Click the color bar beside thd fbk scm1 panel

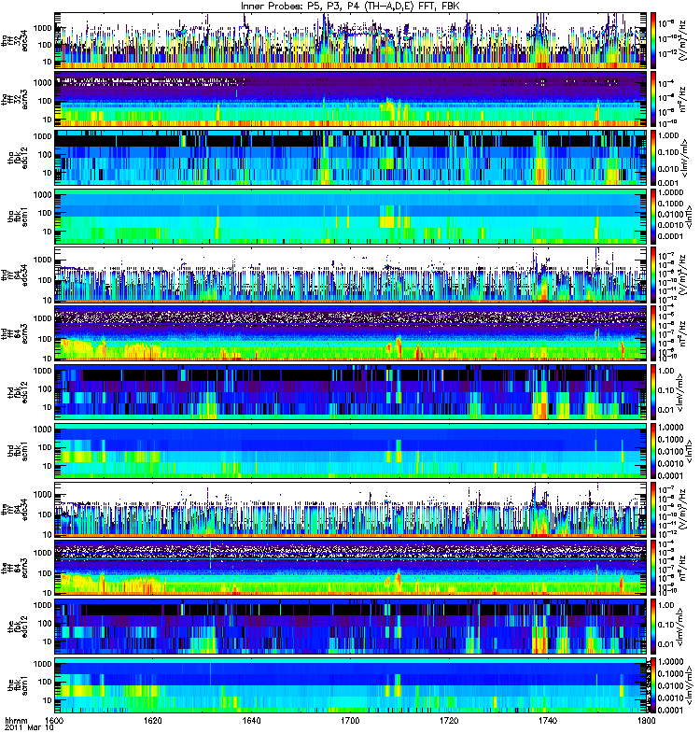click(653, 451)
